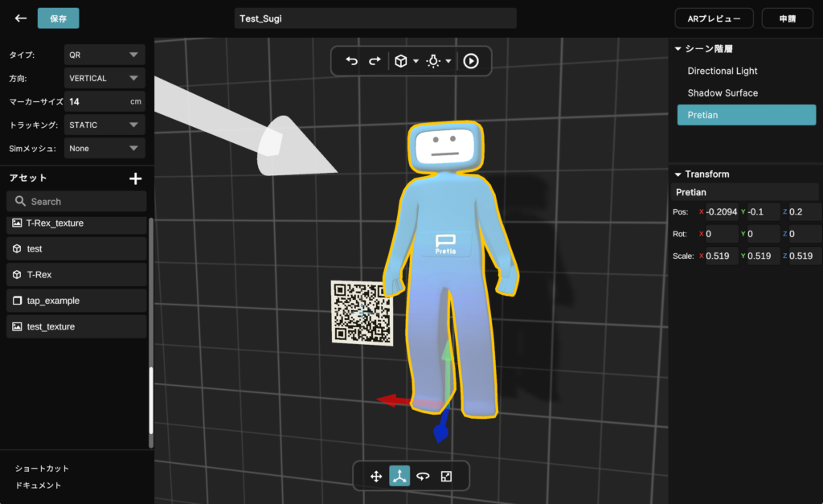Screen dimensions: 823x504
Task: Click the asset Search field
Action: [77, 202]
